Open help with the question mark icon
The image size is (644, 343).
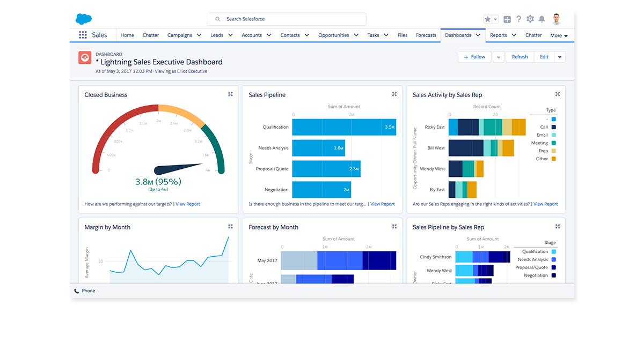pos(518,19)
